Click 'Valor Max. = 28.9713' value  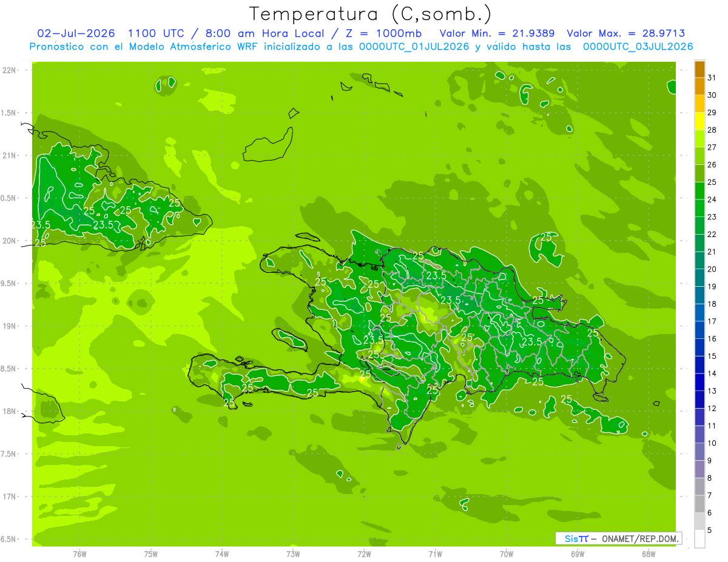pos(626,33)
